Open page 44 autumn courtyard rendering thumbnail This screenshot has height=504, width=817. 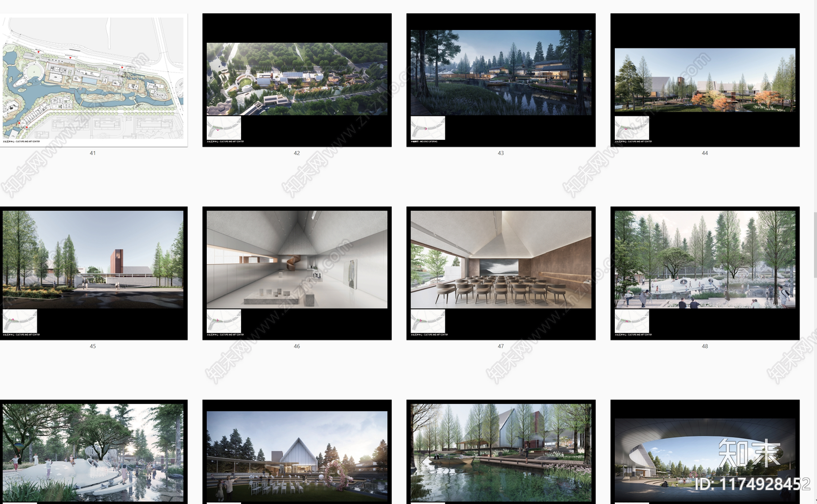(705, 80)
